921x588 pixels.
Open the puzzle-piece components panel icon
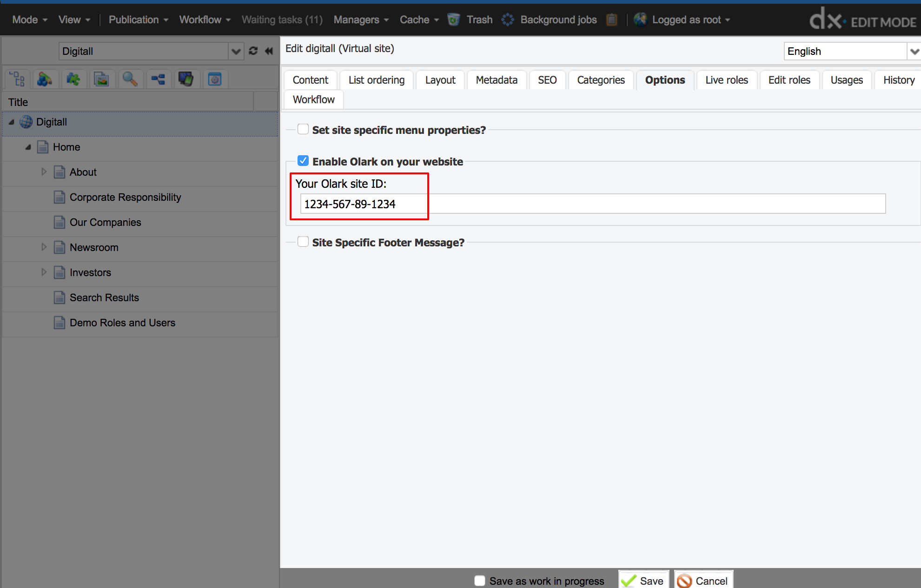73,79
